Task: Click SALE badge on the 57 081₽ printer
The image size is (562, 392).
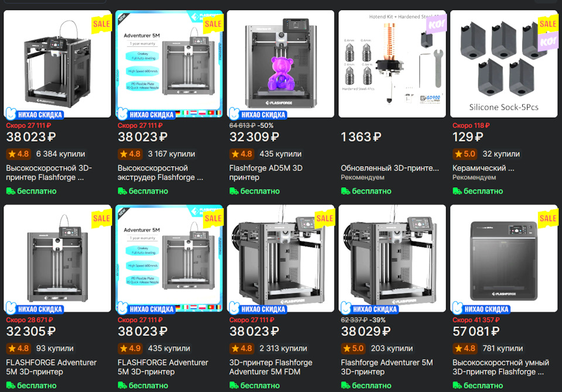Action: pos(548,219)
